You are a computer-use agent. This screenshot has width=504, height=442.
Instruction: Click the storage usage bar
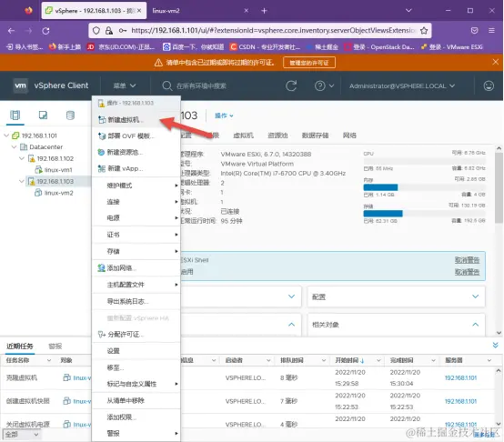(424, 214)
